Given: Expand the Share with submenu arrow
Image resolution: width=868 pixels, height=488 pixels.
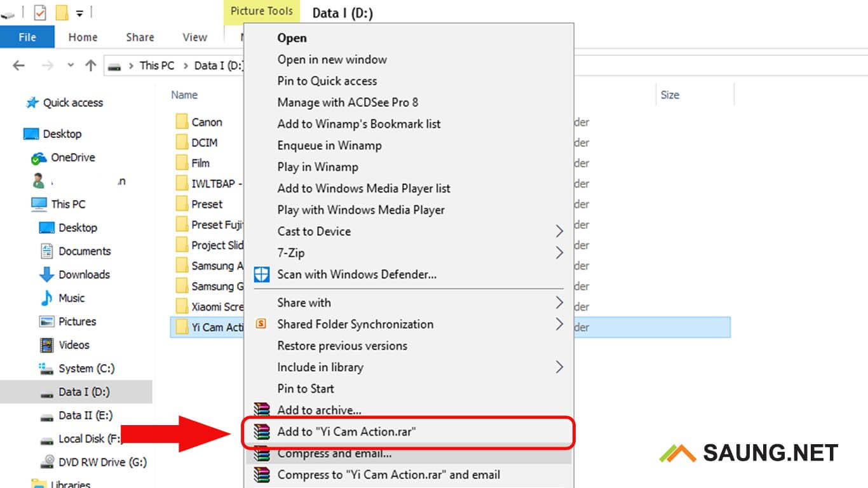Looking at the screenshot, I should [559, 302].
